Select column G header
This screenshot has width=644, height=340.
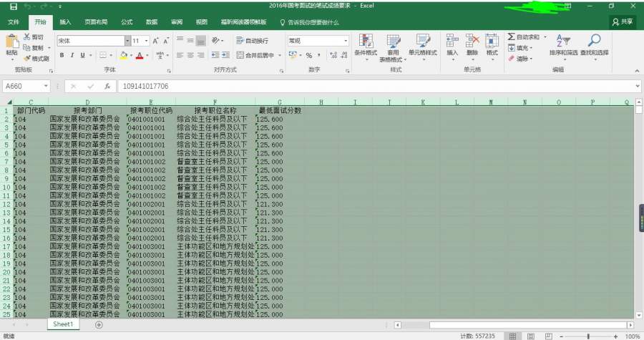(x=279, y=102)
